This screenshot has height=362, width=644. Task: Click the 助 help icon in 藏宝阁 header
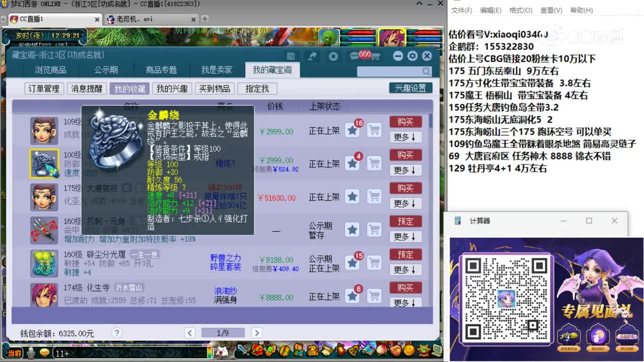tap(290, 56)
